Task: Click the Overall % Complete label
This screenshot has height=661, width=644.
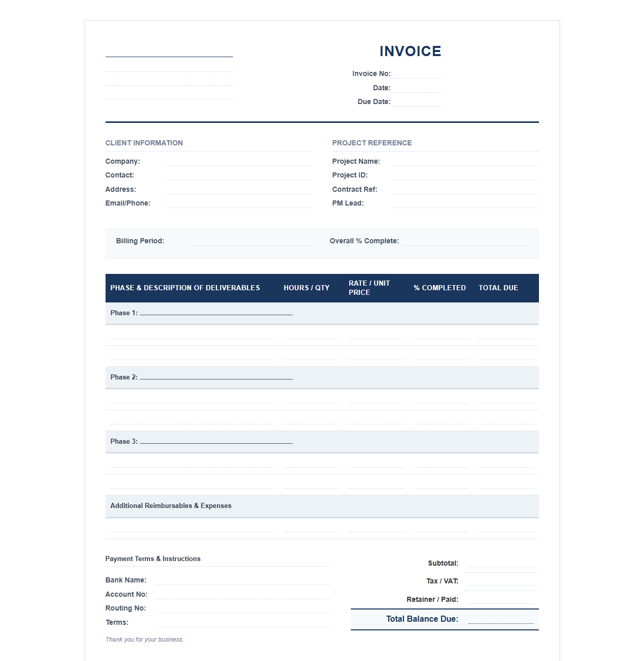Action: [x=364, y=241]
